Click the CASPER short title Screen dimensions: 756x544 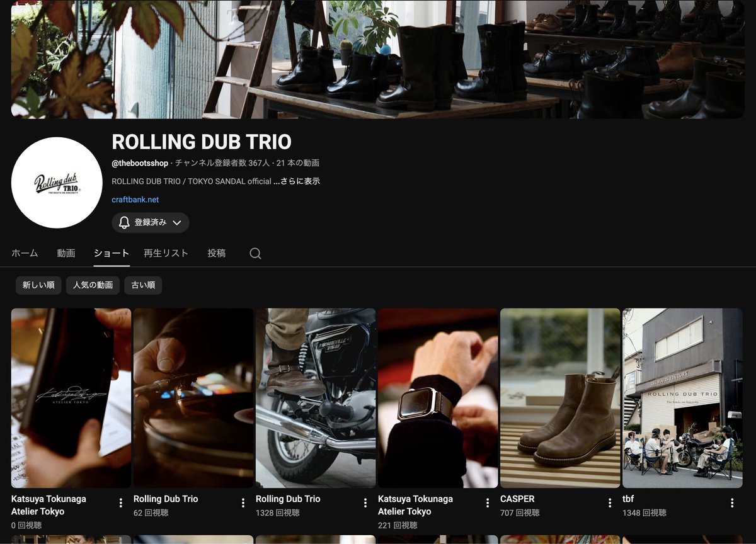coord(517,499)
